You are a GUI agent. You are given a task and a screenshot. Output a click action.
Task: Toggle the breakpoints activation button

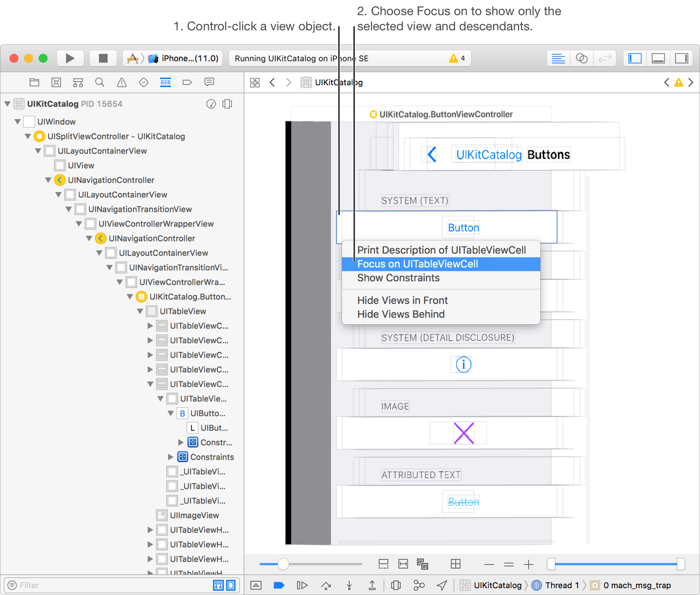(x=279, y=585)
